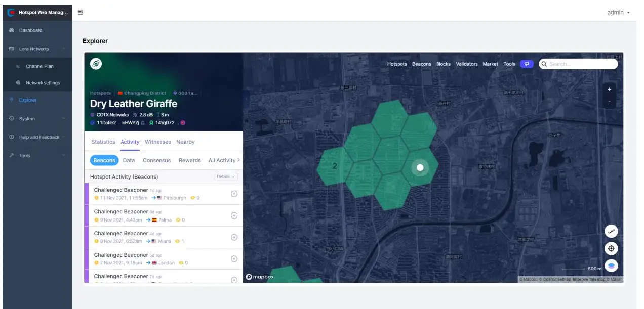
Task: Open the Details dropdown in Hotspot Activity
Action: click(x=226, y=176)
